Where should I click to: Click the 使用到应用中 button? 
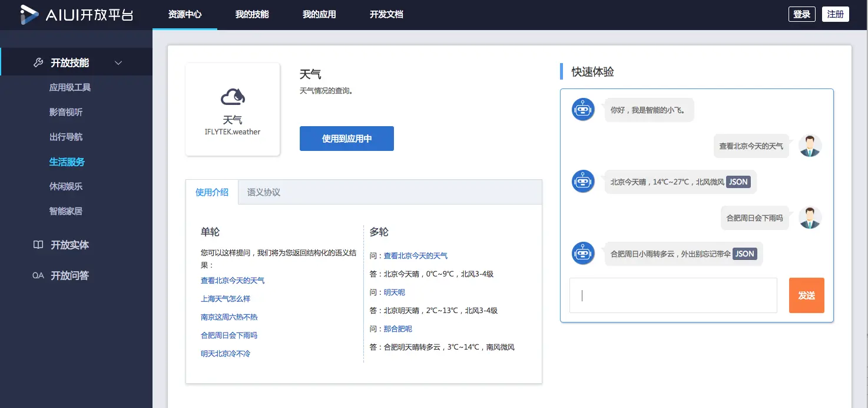click(x=347, y=139)
